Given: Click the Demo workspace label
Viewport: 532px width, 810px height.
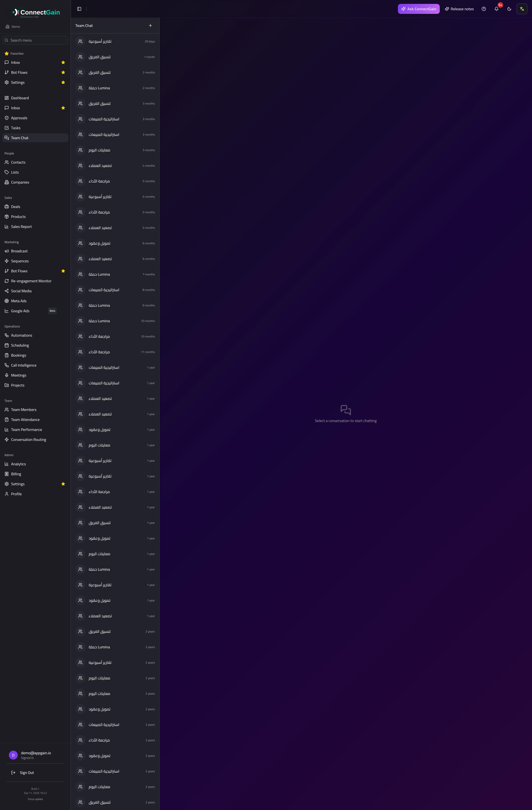Looking at the screenshot, I should click(x=16, y=26).
